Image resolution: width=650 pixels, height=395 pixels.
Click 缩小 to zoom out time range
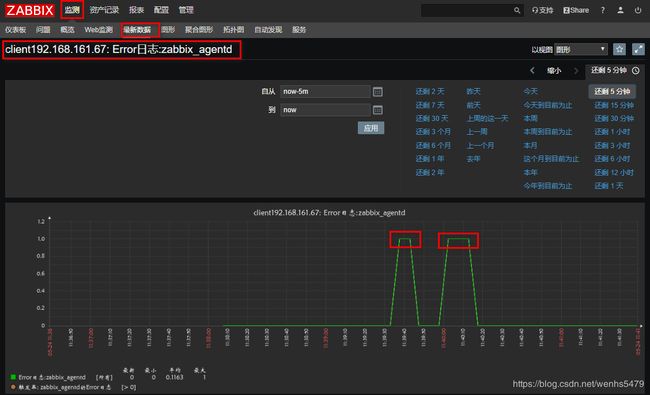tap(554, 70)
